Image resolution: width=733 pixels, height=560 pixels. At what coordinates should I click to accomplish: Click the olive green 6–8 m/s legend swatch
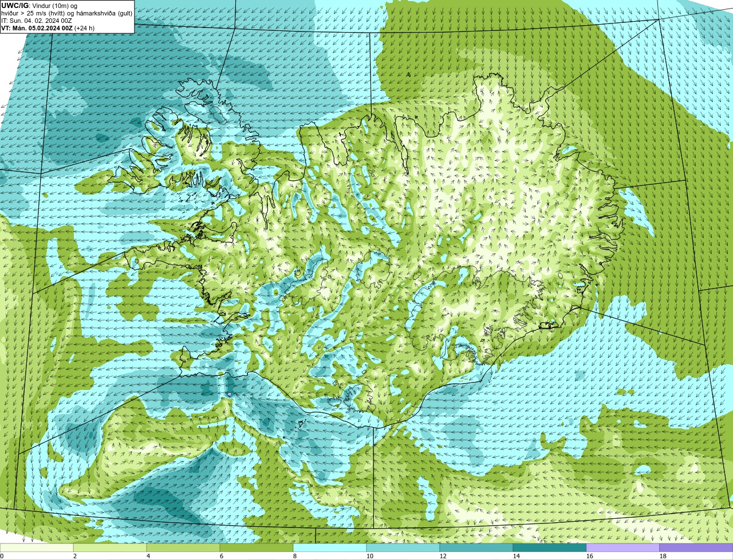[x=257, y=548]
